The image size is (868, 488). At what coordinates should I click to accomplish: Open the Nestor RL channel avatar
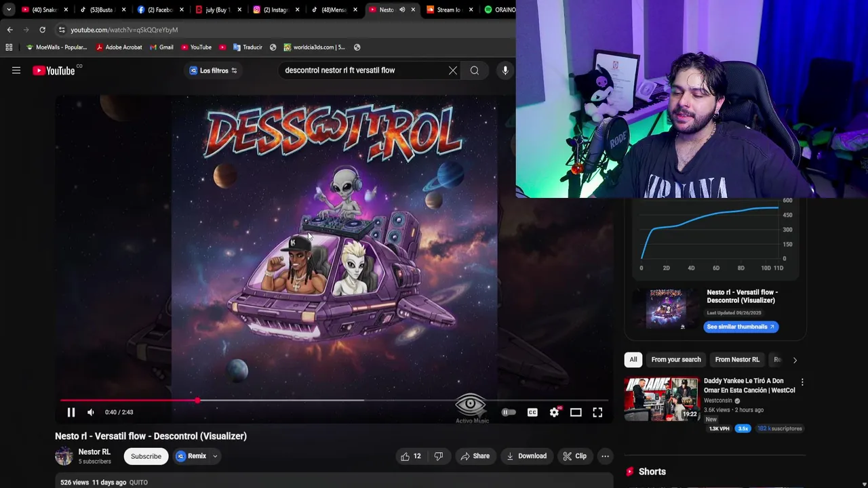[64, 456]
